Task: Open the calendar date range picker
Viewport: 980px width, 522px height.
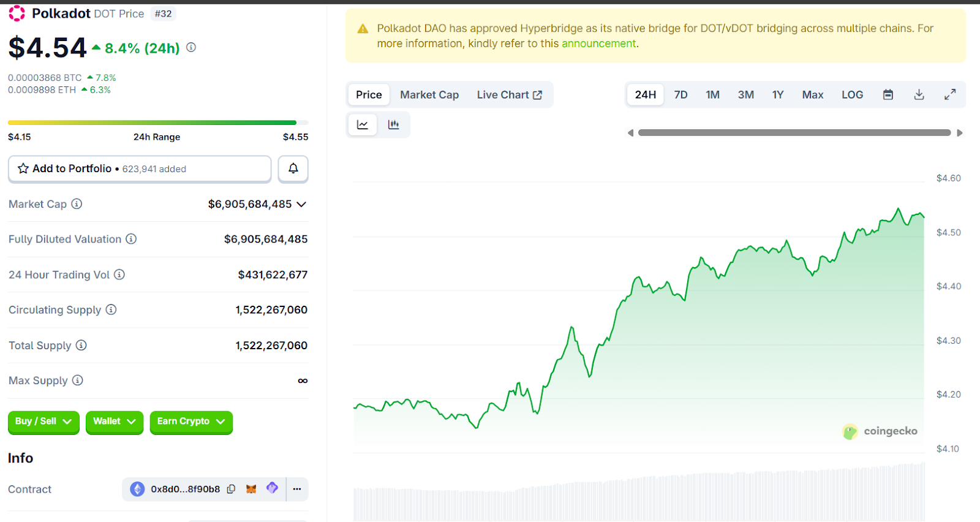Action: point(888,95)
